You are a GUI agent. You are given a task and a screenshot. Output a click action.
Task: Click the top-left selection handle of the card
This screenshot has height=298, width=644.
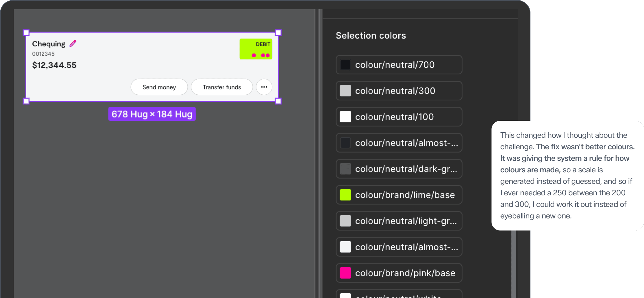[26, 33]
